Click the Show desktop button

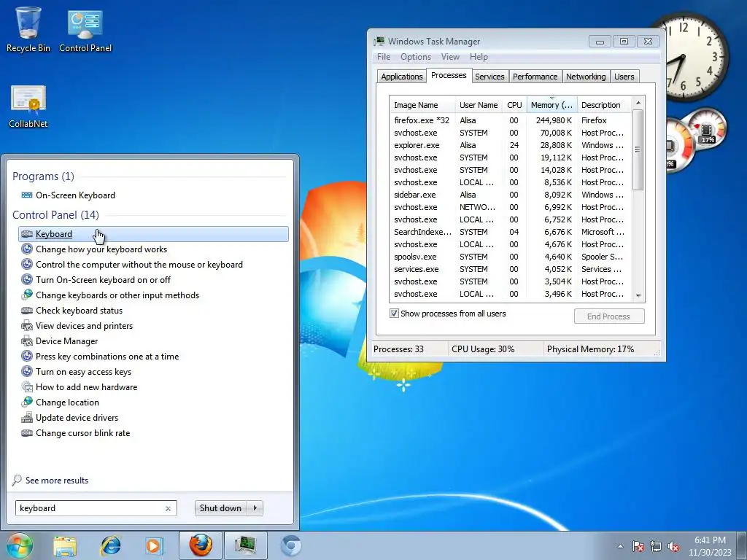743,545
